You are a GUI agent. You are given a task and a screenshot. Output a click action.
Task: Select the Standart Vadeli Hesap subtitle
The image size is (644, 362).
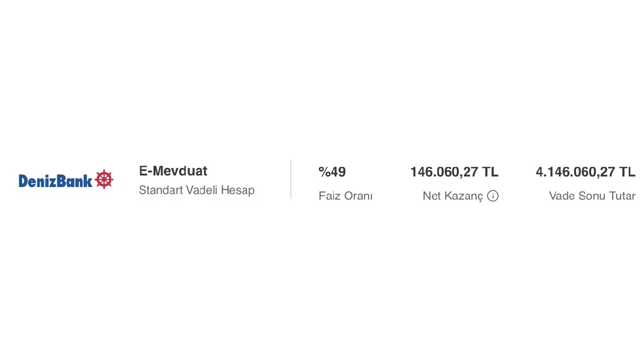(197, 190)
